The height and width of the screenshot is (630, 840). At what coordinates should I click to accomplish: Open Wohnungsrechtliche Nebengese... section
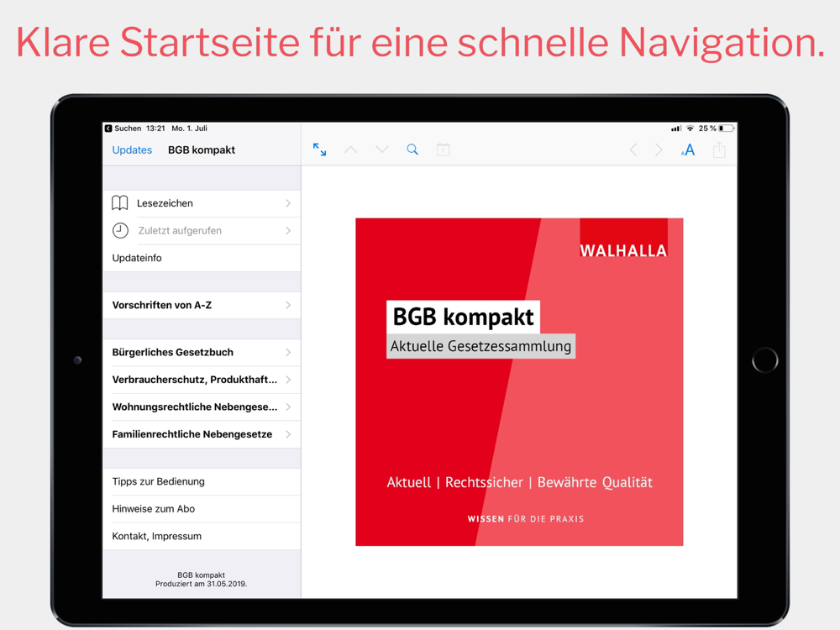click(x=202, y=407)
